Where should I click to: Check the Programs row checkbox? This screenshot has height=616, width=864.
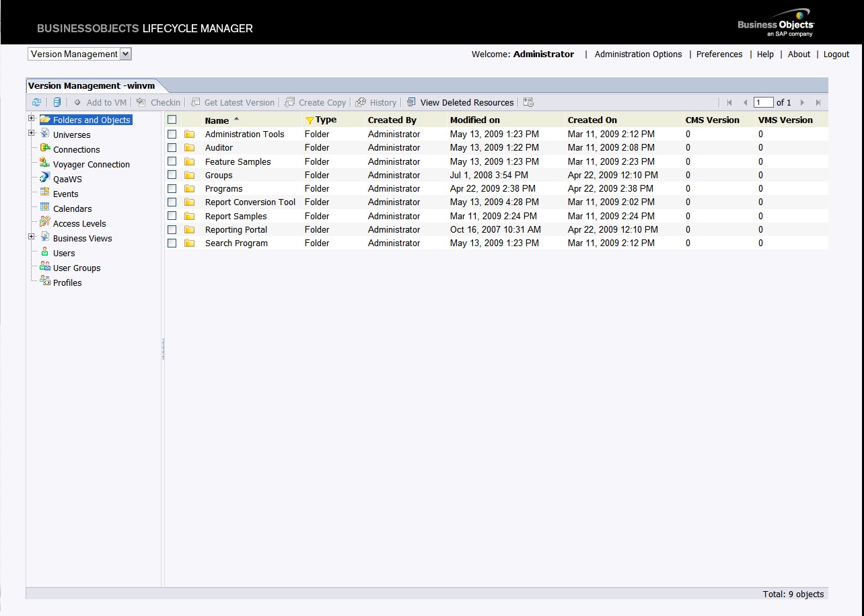pos(172,188)
